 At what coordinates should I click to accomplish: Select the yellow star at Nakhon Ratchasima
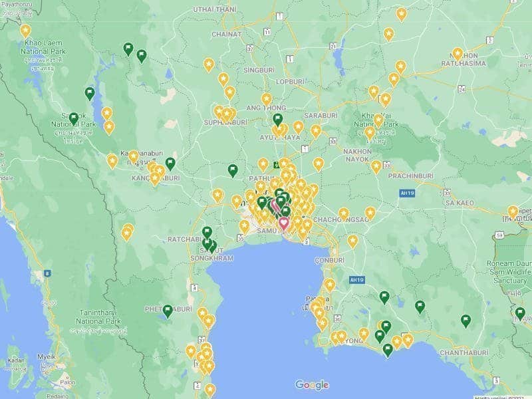tap(458, 53)
